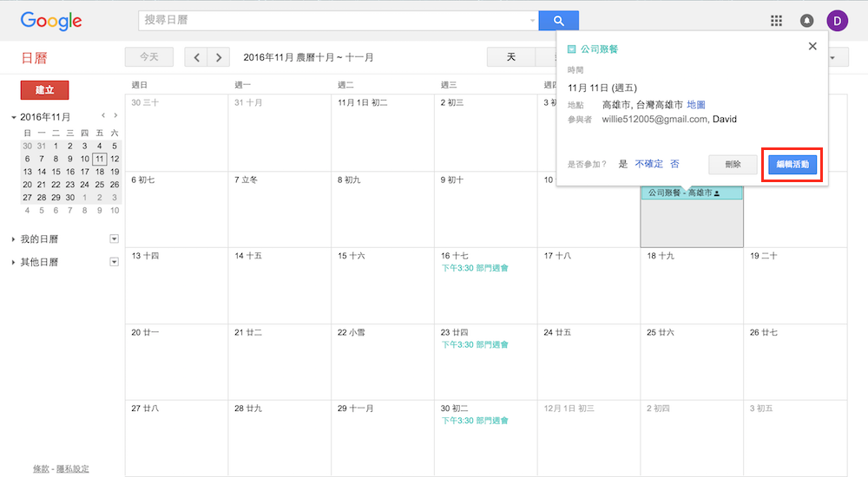The width and height of the screenshot is (868, 477).
Task: Select 否 as attendance response
Action: [674, 164]
